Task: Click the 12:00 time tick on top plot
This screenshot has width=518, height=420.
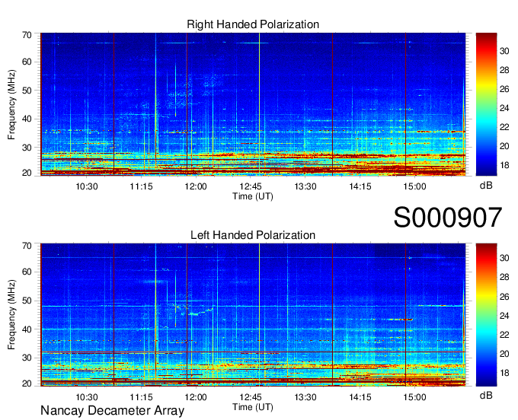Action: pyautogui.click(x=196, y=186)
